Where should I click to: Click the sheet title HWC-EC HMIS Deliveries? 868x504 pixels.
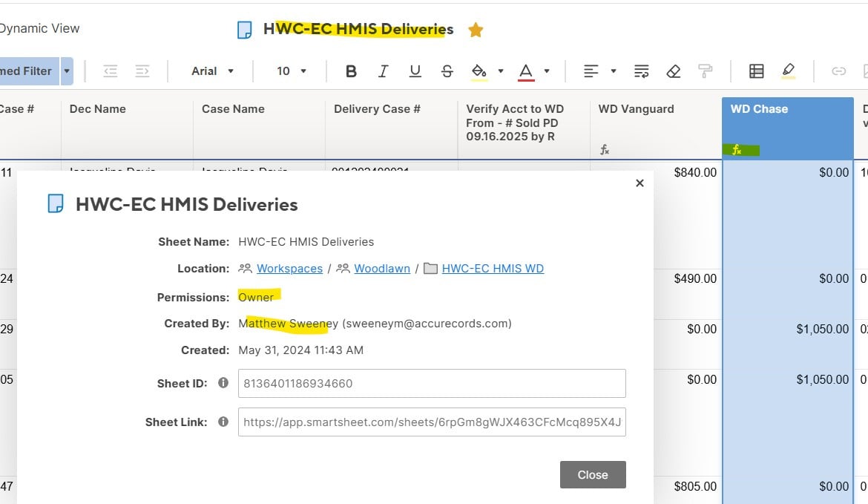coord(358,29)
